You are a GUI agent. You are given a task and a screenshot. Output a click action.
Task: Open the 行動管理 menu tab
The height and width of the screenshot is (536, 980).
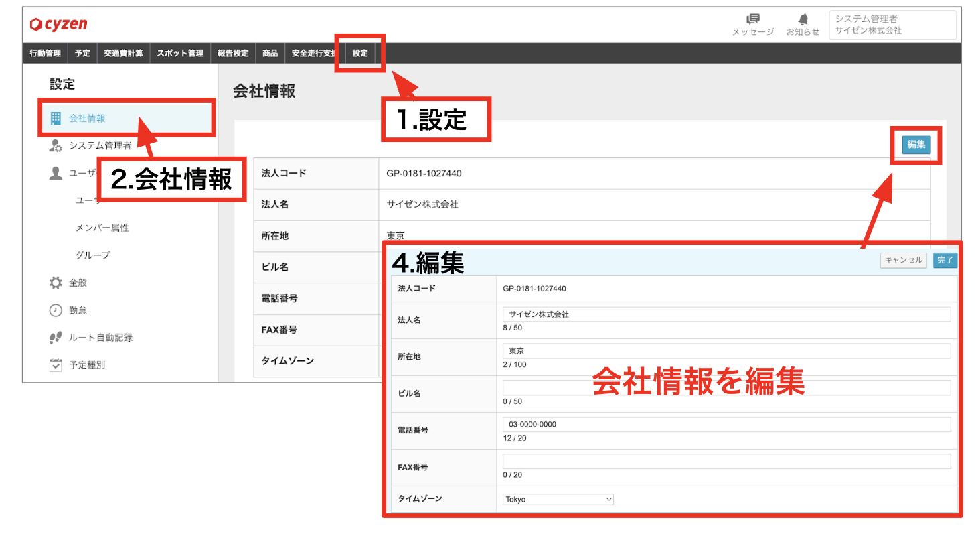pos(46,53)
